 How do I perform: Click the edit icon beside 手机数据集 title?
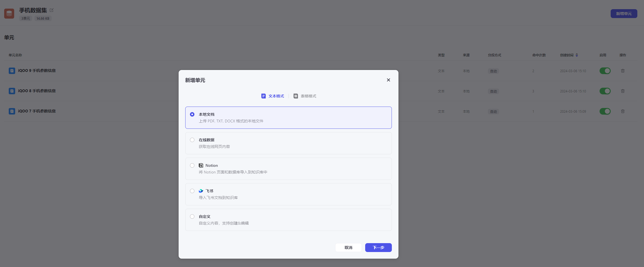tap(51, 10)
